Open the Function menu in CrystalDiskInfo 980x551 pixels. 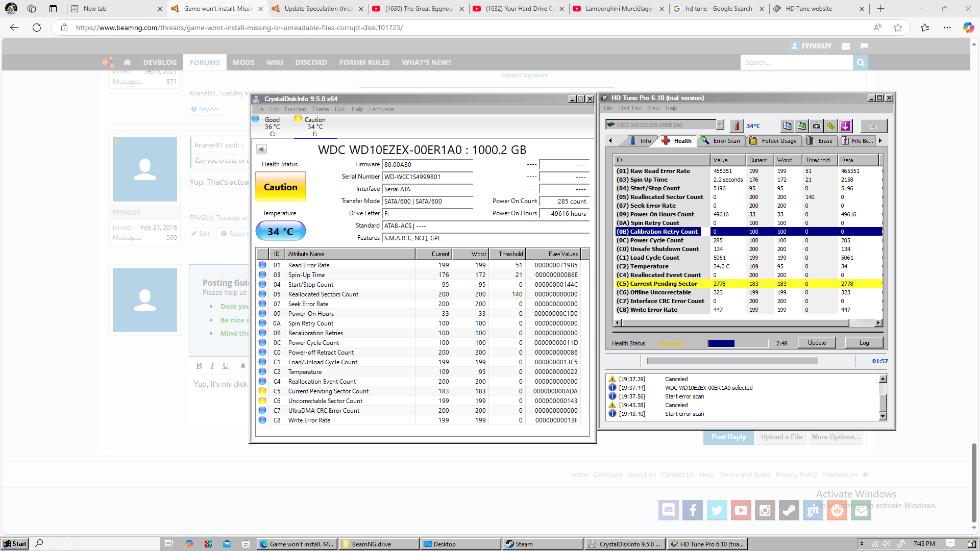pyautogui.click(x=295, y=109)
